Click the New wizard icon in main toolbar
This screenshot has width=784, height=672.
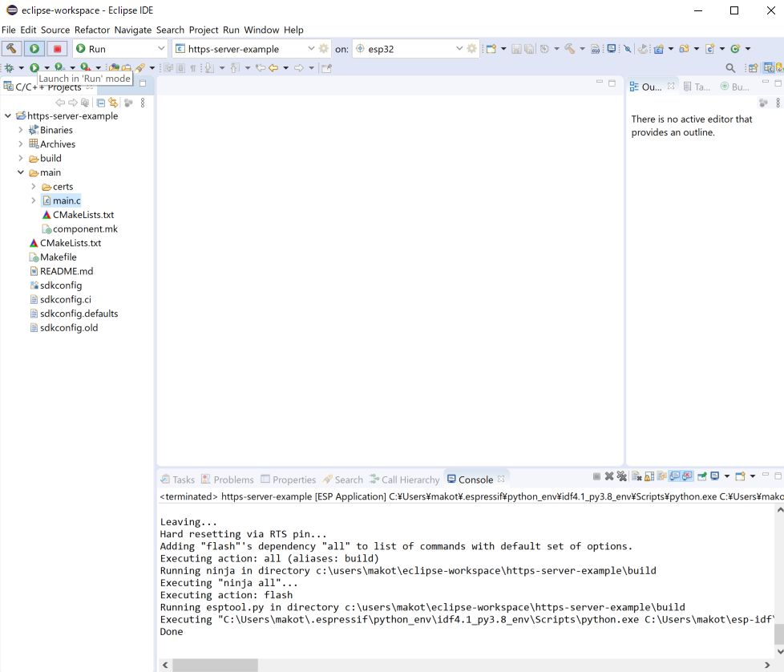491,48
